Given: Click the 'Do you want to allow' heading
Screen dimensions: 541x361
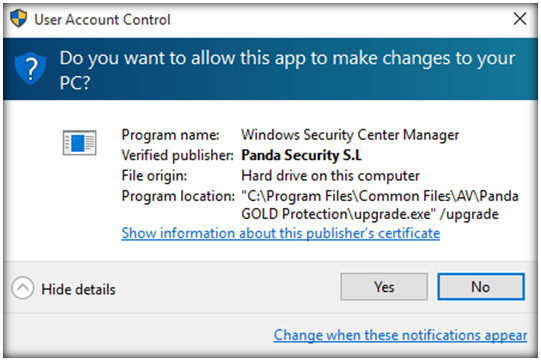Looking at the screenshot, I should (x=287, y=70).
